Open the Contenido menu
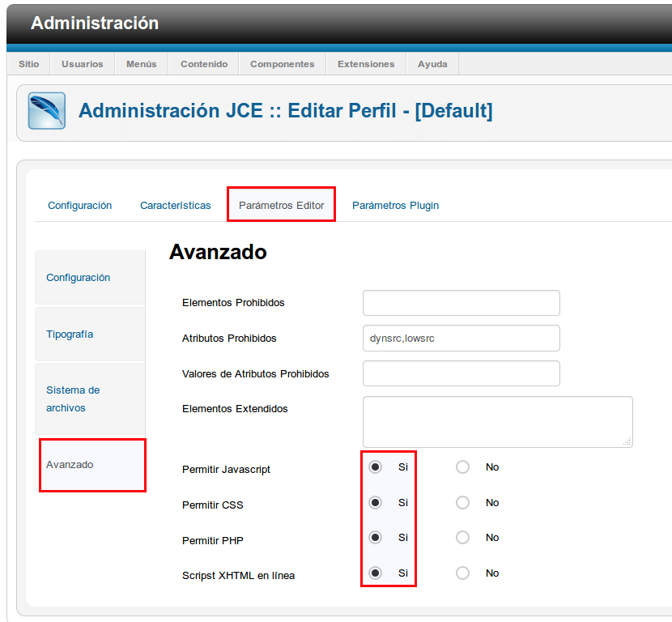 point(204,64)
